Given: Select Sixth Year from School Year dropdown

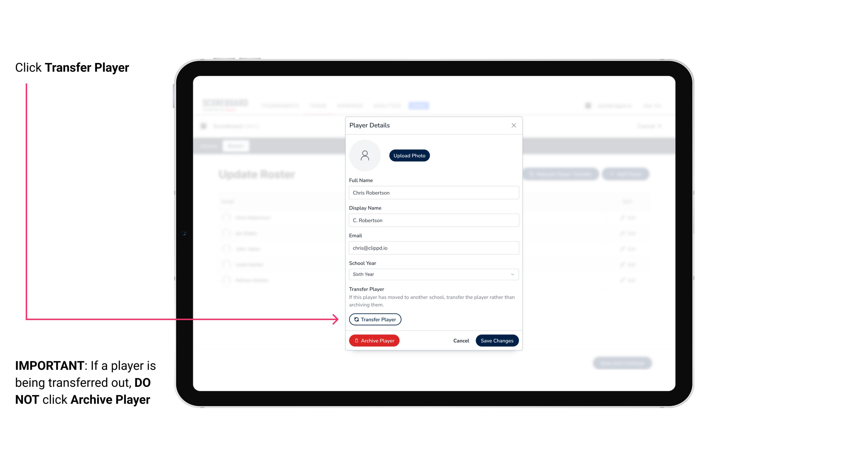Looking at the screenshot, I should [x=433, y=274].
